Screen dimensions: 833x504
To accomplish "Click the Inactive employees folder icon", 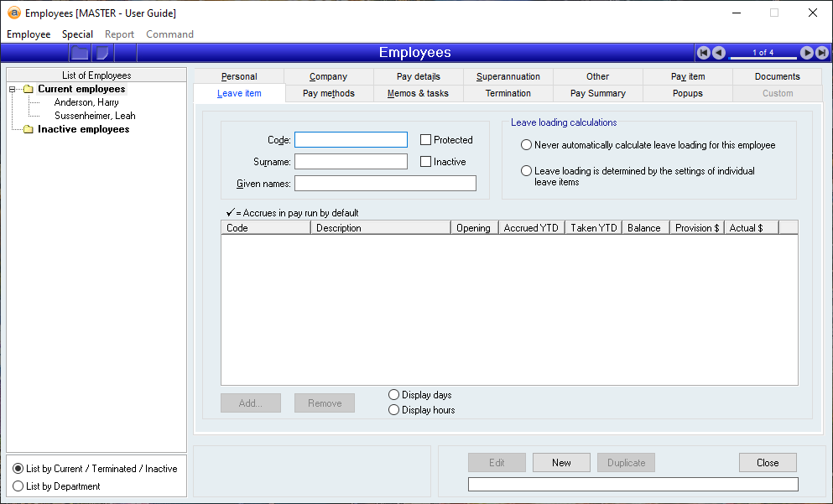I will pyautogui.click(x=28, y=130).
